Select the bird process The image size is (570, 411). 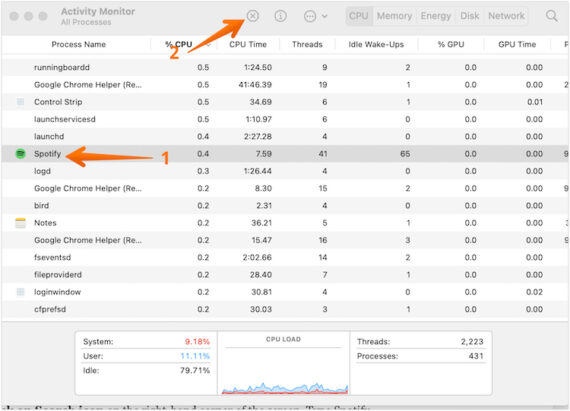pyautogui.click(x=41, y=205)
